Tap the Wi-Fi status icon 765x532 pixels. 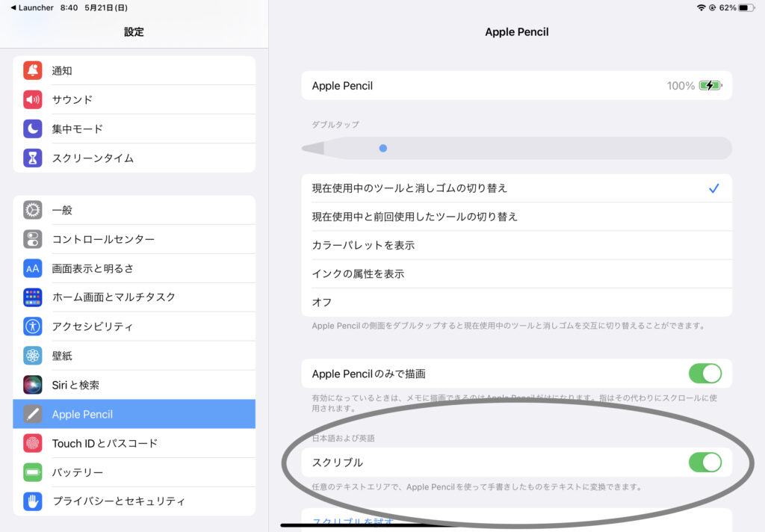(701, 7)
